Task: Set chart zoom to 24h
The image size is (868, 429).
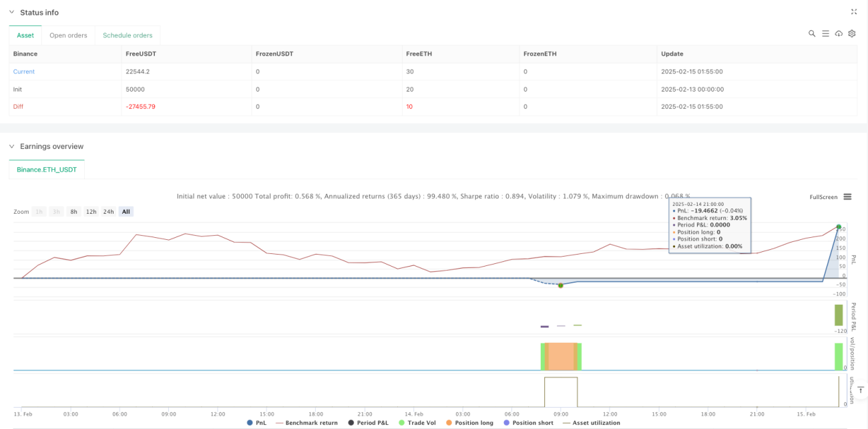Action: 108,212
